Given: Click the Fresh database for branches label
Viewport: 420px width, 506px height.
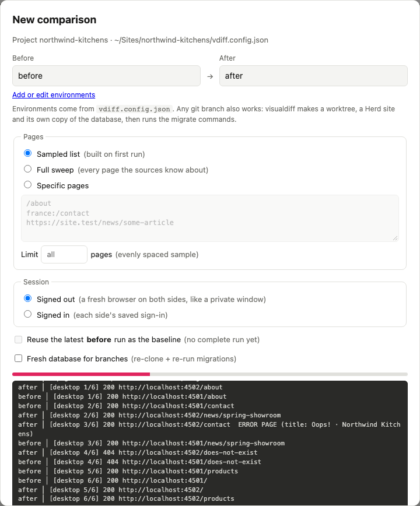Looking at the screenshot, I should 77,359.
